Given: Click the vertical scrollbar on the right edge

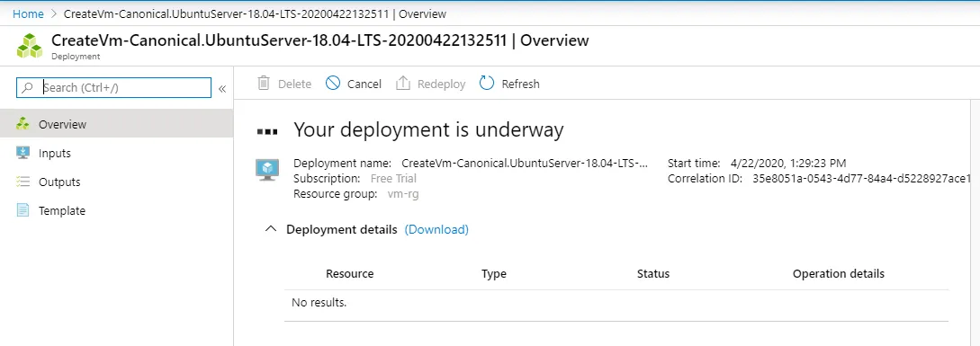Looking at the screenshot, I should tap(975, 222).
